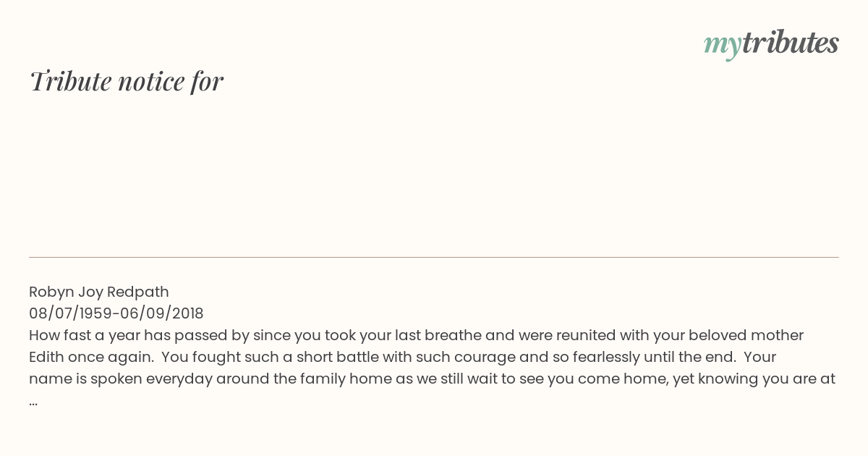Click the mytributes logo
868x456 pixels.
point(771,43)
